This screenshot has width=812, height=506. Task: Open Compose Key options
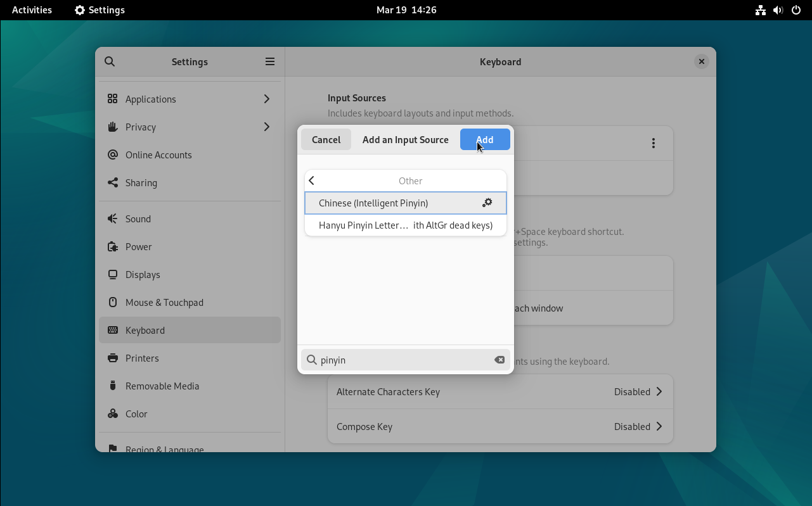[x=499, y=426]
